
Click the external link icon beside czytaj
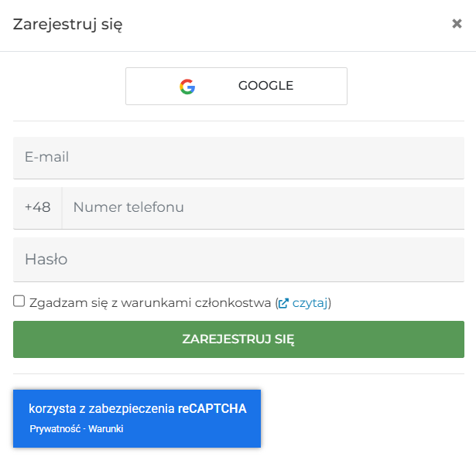point(283,303)
